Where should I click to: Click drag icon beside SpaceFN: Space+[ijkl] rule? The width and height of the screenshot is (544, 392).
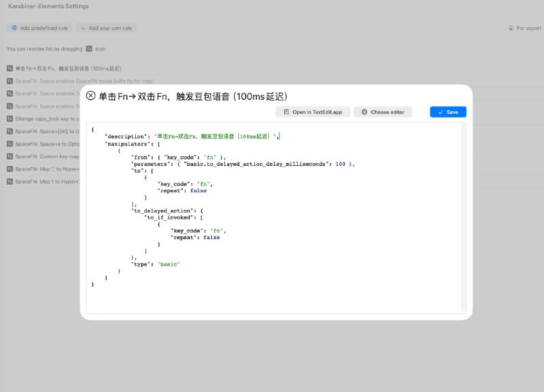[x=10, y=131]
